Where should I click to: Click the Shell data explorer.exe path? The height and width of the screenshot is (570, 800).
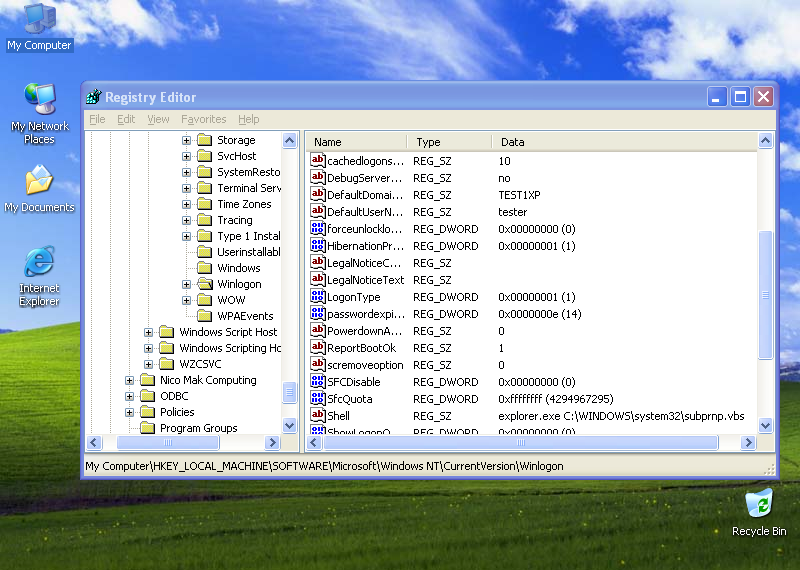[621, 416]
